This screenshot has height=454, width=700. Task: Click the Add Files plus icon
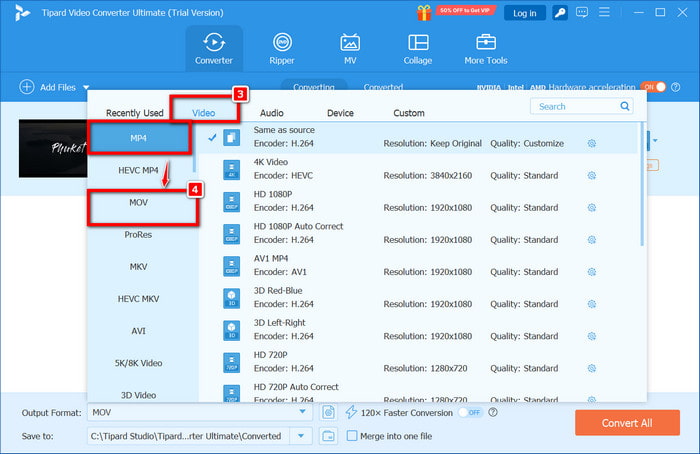pos(27,87)
